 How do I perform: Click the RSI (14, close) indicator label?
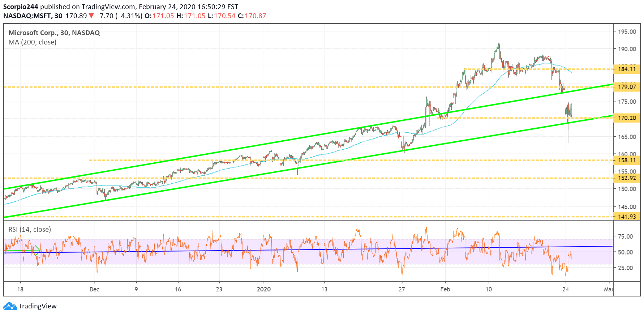coord(30,229)
